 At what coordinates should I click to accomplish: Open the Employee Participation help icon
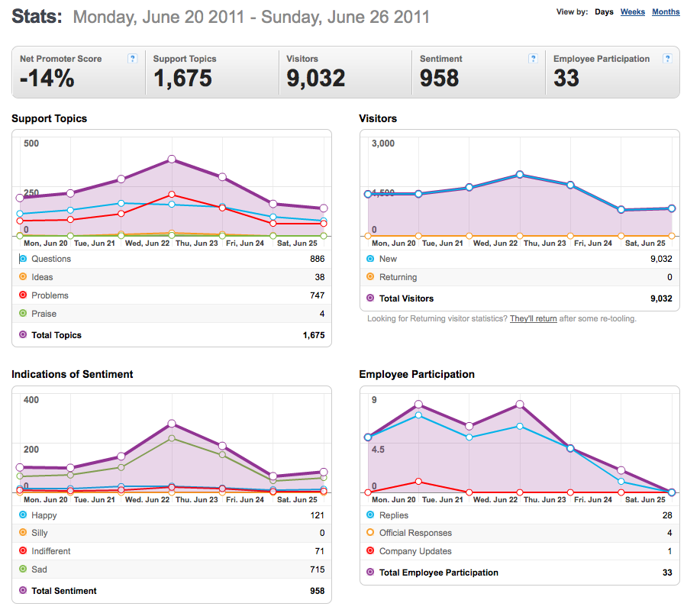click(x=667, y=59)
